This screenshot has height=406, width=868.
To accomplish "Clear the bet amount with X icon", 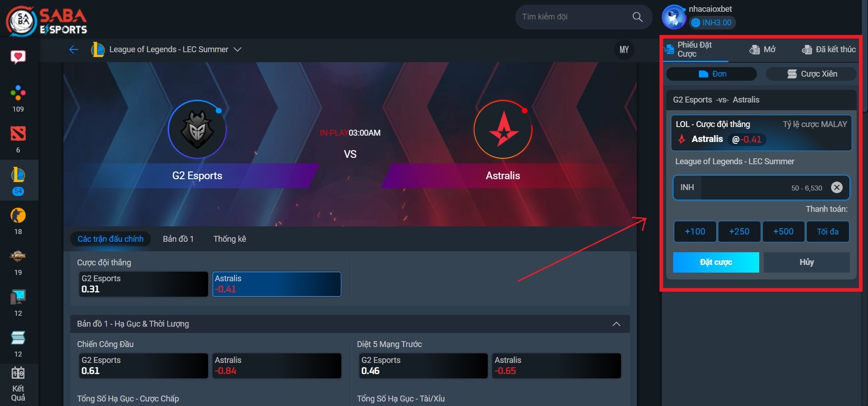I will tap(836, 187).
